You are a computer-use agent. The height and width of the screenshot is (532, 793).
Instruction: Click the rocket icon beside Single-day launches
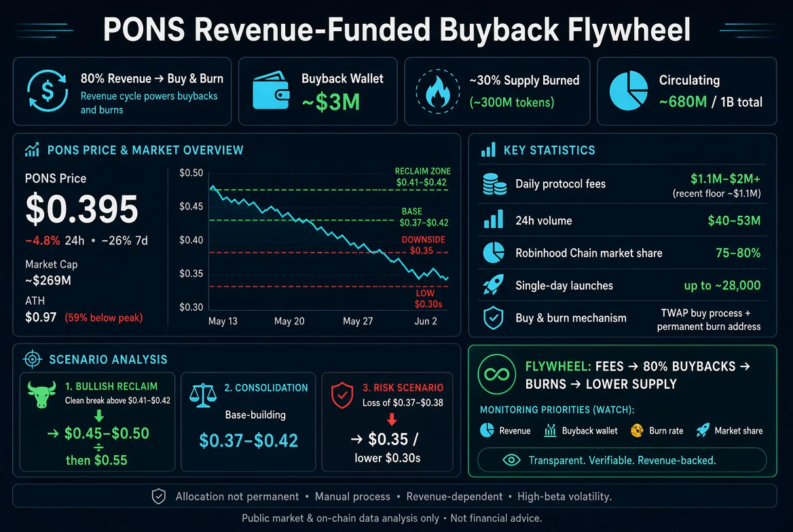[x=494, y=285]
